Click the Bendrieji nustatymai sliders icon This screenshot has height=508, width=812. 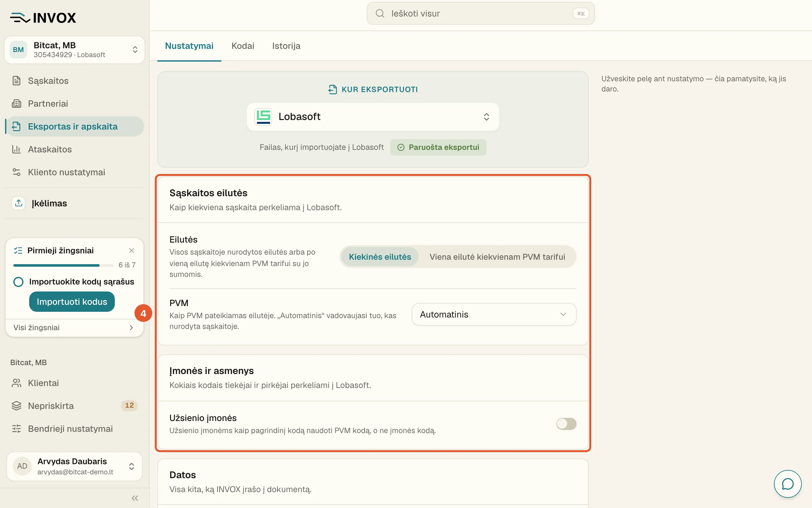coord(16,429)
